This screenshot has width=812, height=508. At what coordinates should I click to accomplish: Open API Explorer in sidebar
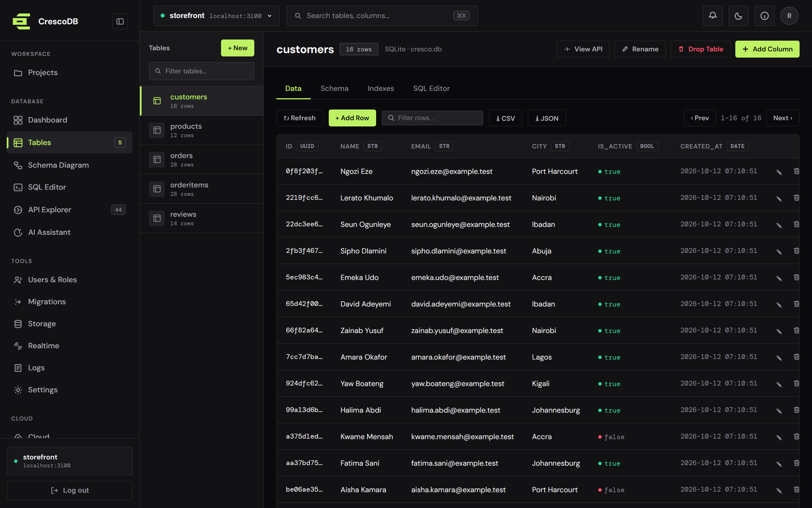(69, 210)
